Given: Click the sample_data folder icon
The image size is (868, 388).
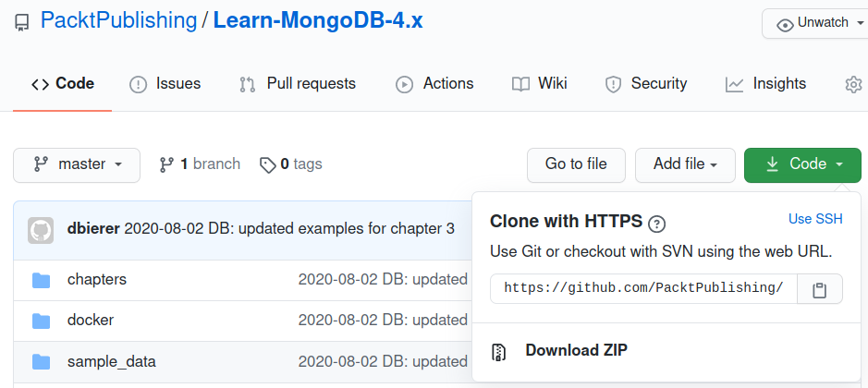Looking at the screenshot, I should 41,361.
